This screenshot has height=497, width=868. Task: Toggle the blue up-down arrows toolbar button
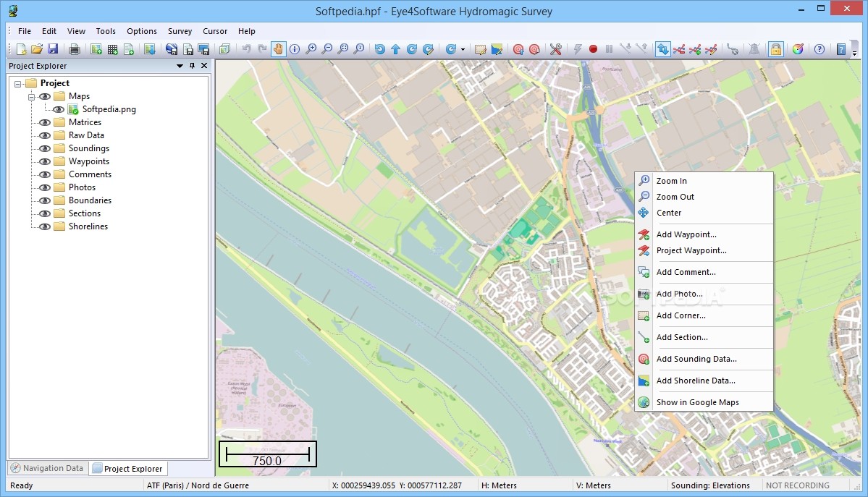(662, 49)
